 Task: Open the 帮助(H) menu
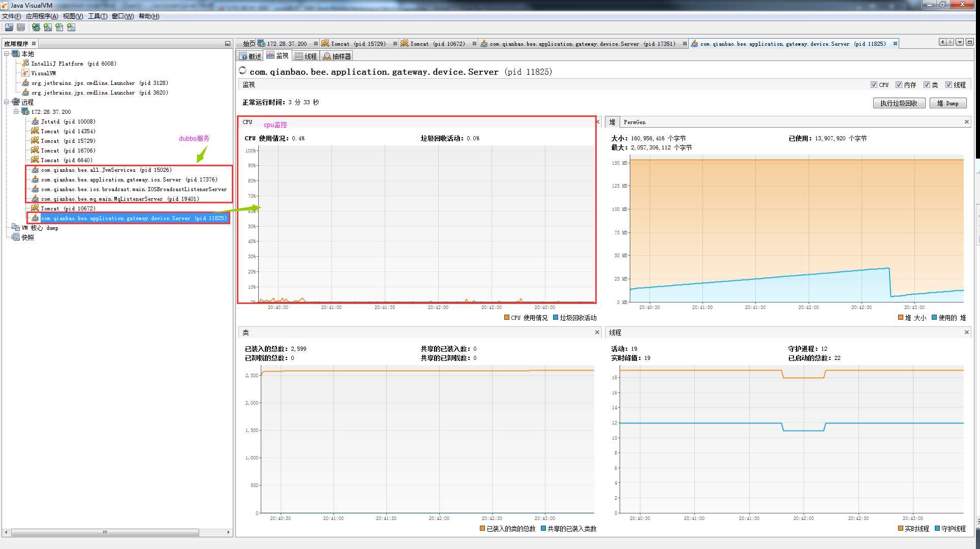click(x=149, y=16)
